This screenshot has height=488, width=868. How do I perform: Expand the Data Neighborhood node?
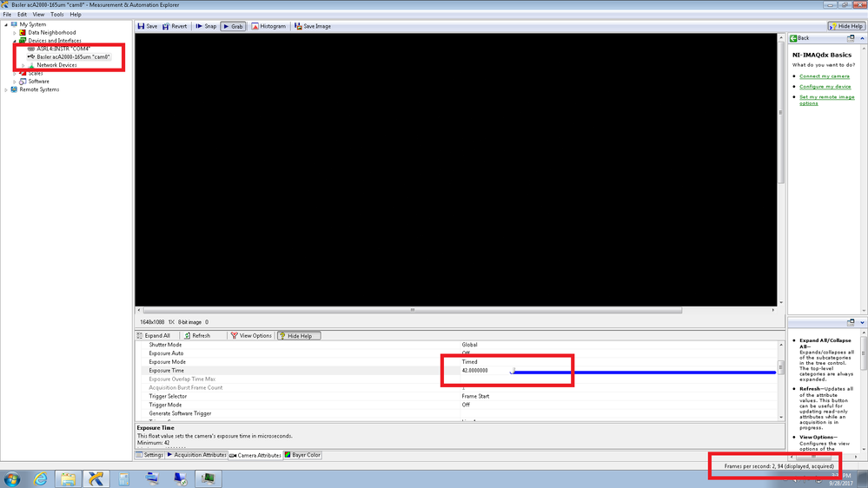tap(15, 33)
